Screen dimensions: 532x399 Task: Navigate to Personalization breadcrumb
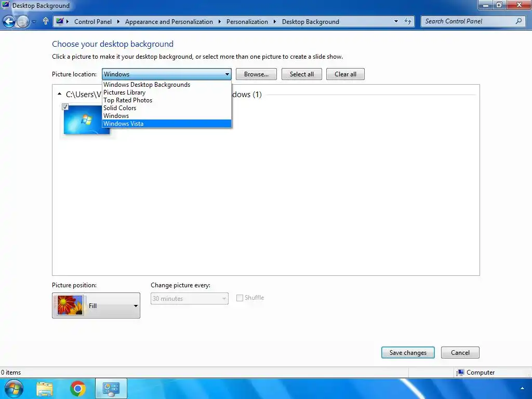[247, 22]
